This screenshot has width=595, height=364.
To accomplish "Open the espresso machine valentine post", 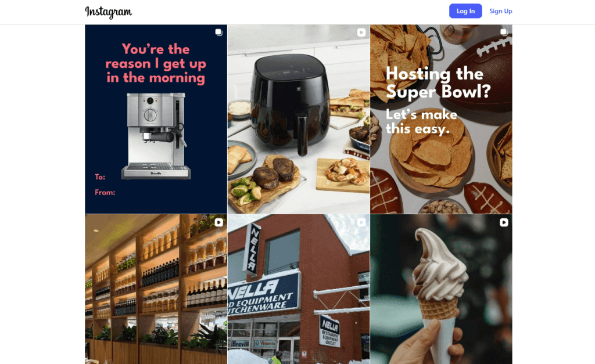I will (x=156, y=119).
